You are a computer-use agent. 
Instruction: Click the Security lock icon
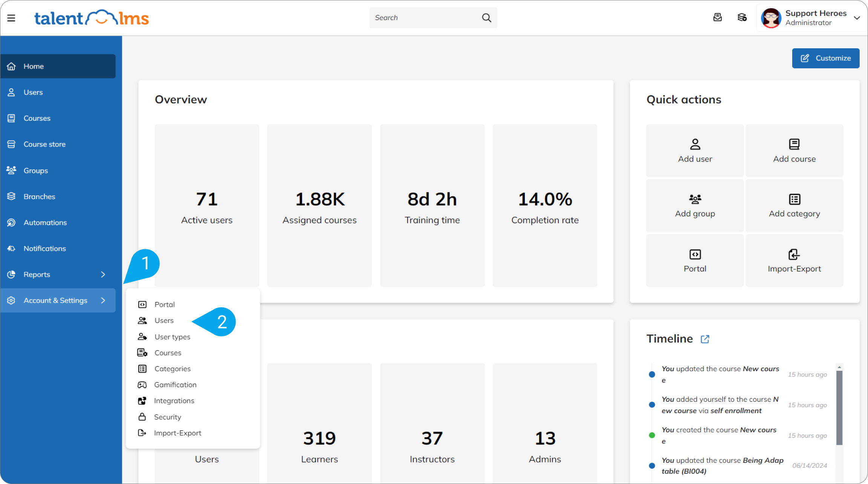pos(142,417)
